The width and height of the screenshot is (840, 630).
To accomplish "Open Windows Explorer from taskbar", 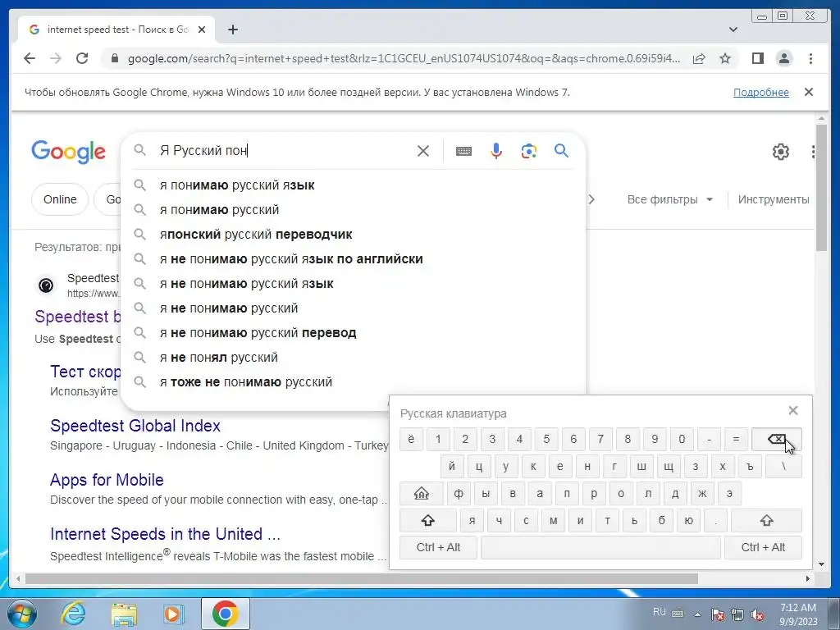I will pos(123,614).
